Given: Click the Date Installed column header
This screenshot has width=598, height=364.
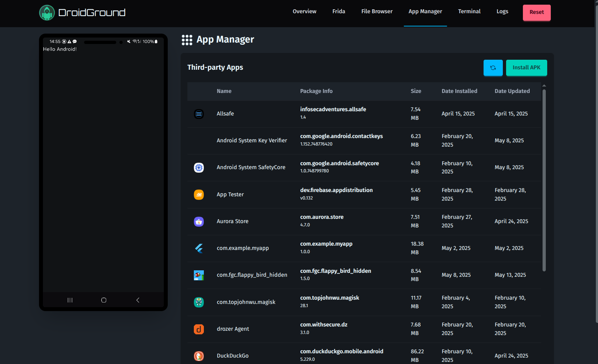Looking at the screenshot, I should (459, 91).
